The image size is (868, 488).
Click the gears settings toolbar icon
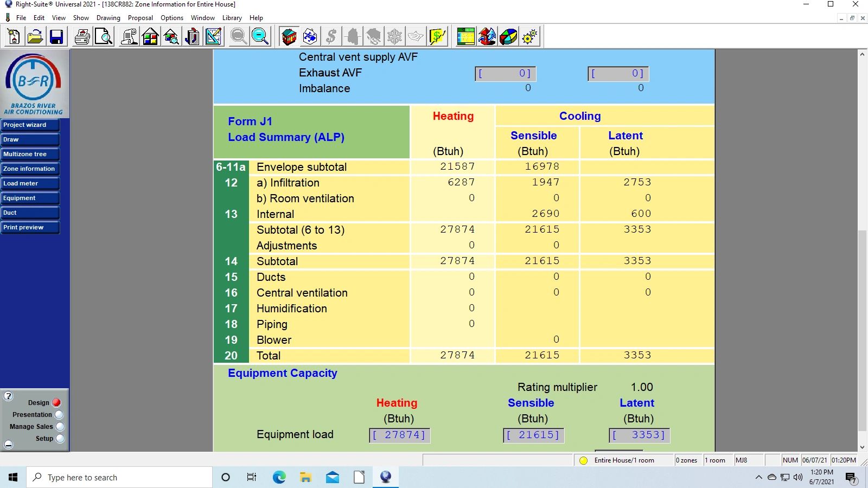coord(529,37)
